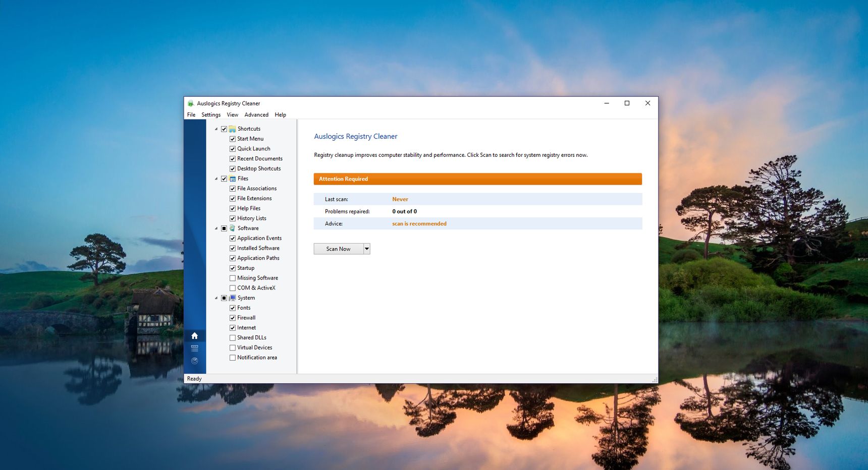The image size is (868, 470).
Task: Open the File menu
Action: [191, 115]
